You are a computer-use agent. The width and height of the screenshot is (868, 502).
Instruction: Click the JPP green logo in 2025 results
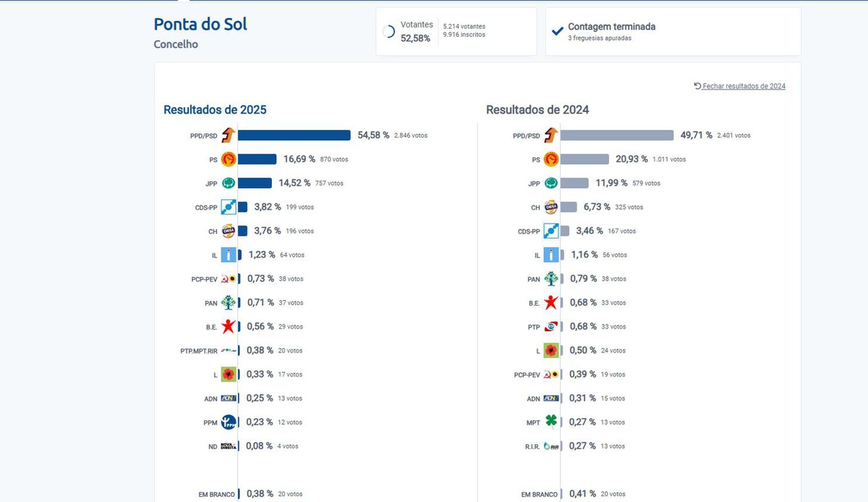[229, 183]
